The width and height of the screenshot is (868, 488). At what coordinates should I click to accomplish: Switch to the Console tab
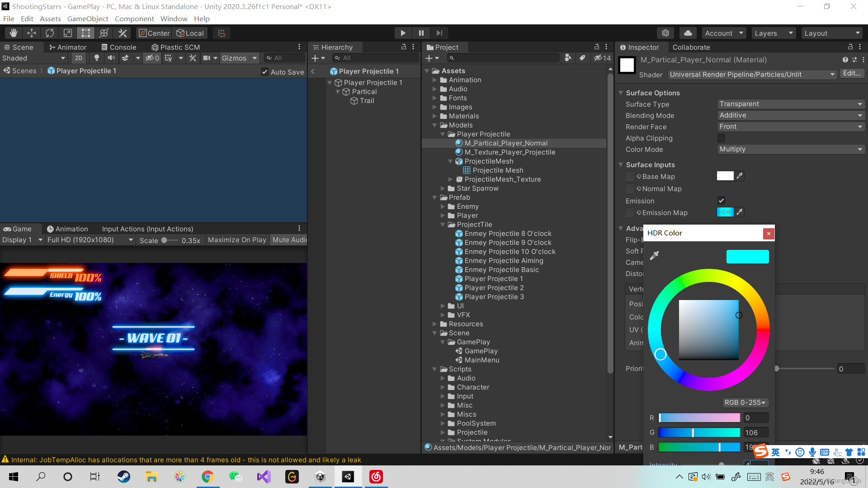point(119,47)
